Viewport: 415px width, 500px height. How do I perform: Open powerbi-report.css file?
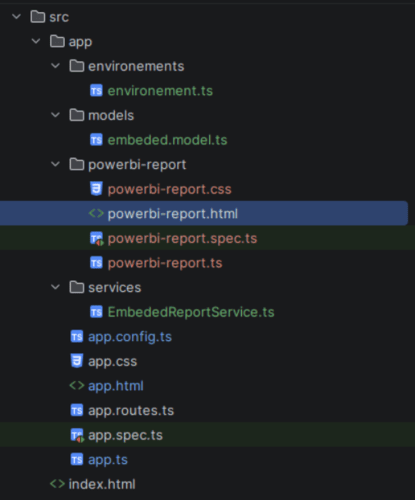coord(169,189)
